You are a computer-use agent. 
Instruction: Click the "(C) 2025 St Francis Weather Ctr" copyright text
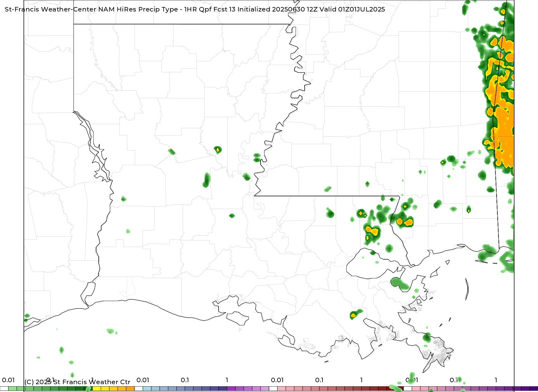77,382
